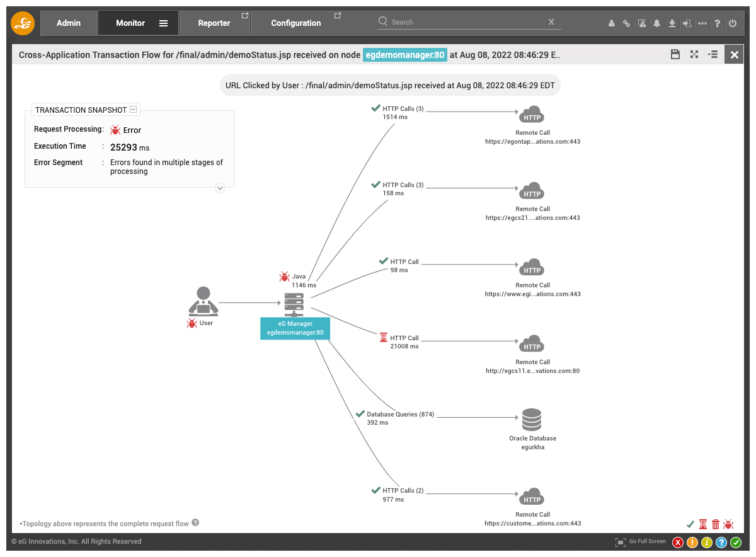This screenshot has width=756, height=557.
Task: Open the help question mark icon
Action: tap(718, 23)
